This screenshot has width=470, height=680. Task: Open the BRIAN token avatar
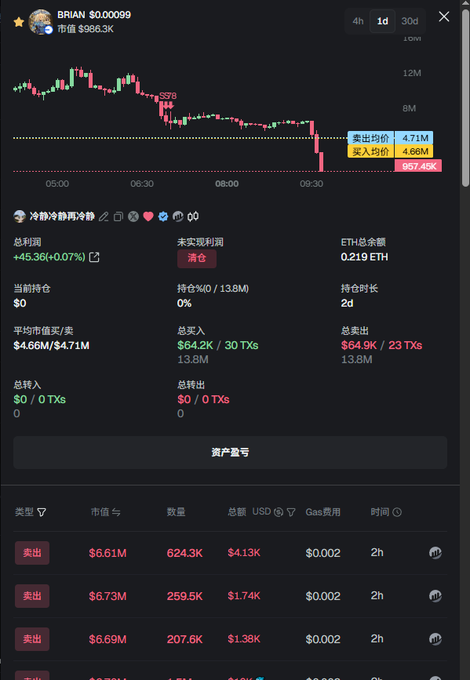(x=40, y=22)
